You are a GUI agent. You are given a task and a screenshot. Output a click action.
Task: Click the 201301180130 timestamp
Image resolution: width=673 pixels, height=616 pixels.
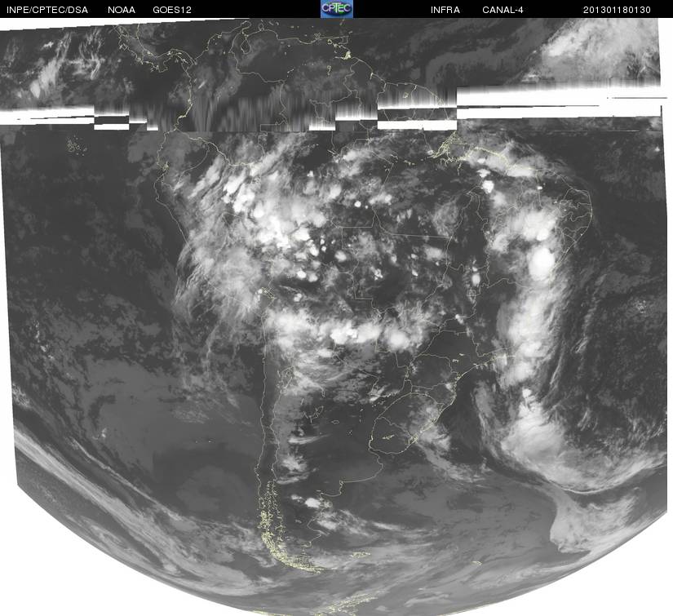(617, 10)
